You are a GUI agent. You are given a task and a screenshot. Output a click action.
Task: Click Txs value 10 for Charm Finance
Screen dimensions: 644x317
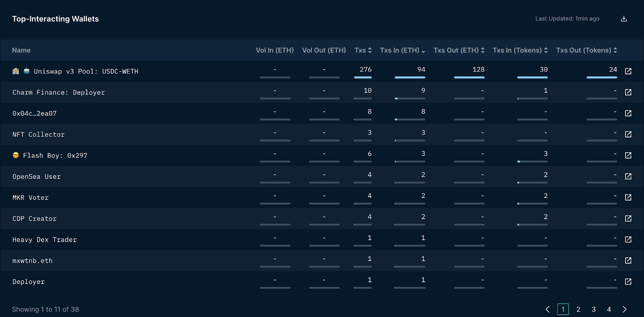pos(367,91)
